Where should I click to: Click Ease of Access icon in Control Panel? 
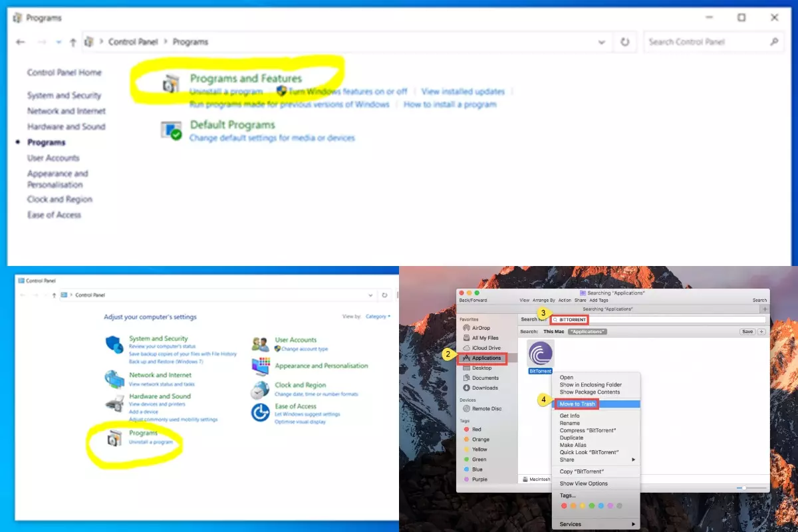(260, 412)
